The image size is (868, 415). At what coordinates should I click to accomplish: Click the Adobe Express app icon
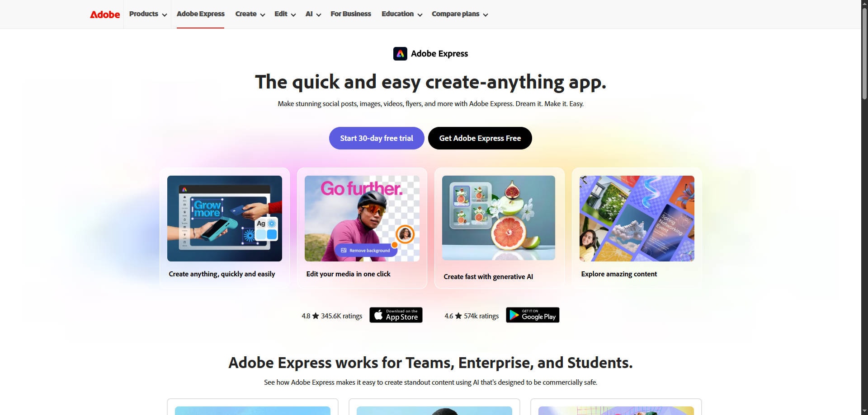(x=400, y=54)
